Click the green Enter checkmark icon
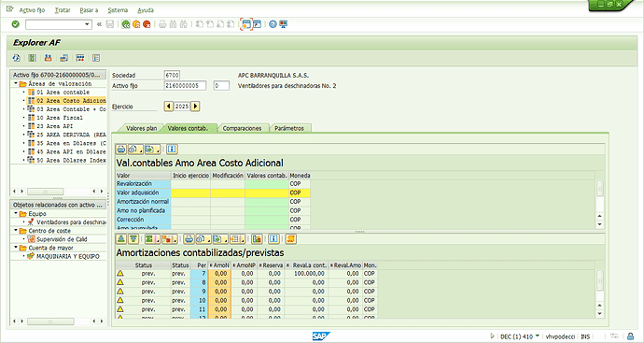The height and width of the screenshot is (343, 644). coord(16,24)
